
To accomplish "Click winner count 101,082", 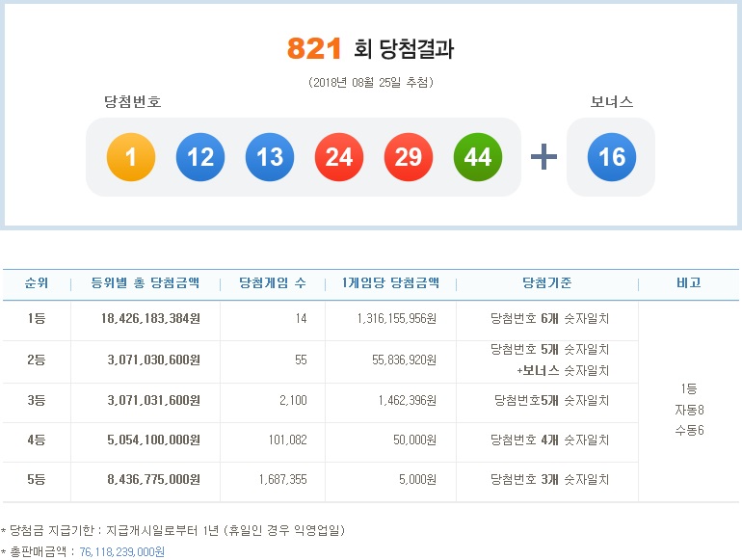I will [288, 440].
